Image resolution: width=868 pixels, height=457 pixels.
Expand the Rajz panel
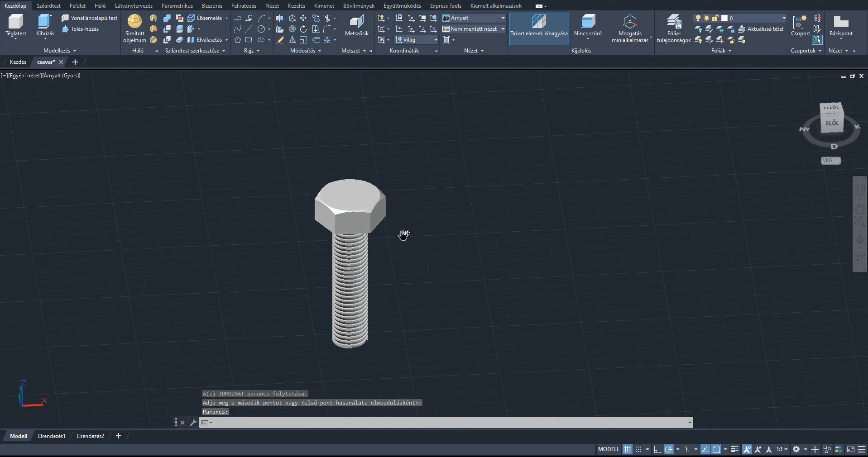click(x=252, y=51)
